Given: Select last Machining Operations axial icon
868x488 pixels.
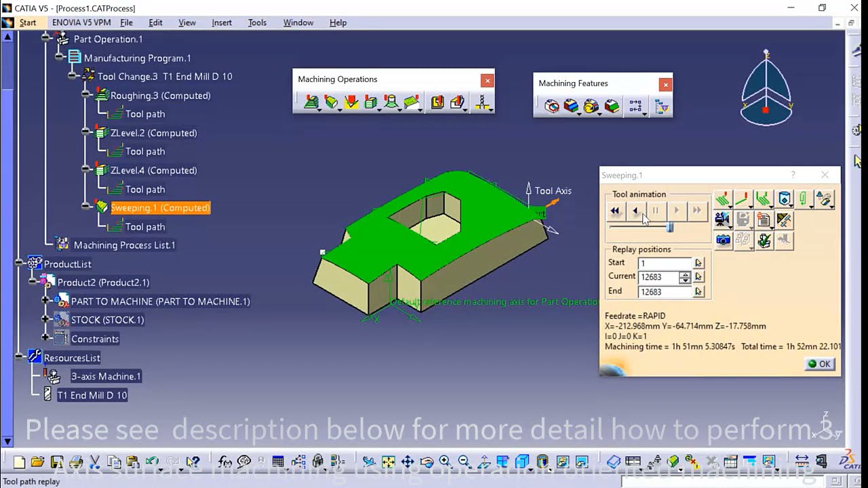Looking at the screenshot, I should pyautogui.click(x=482, y=102).
